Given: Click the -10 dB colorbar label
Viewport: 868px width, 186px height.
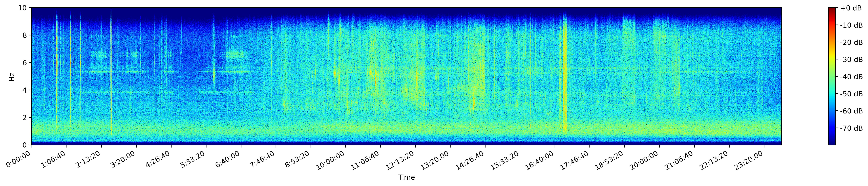Looking at the screenshot, I should pos(852,25).
